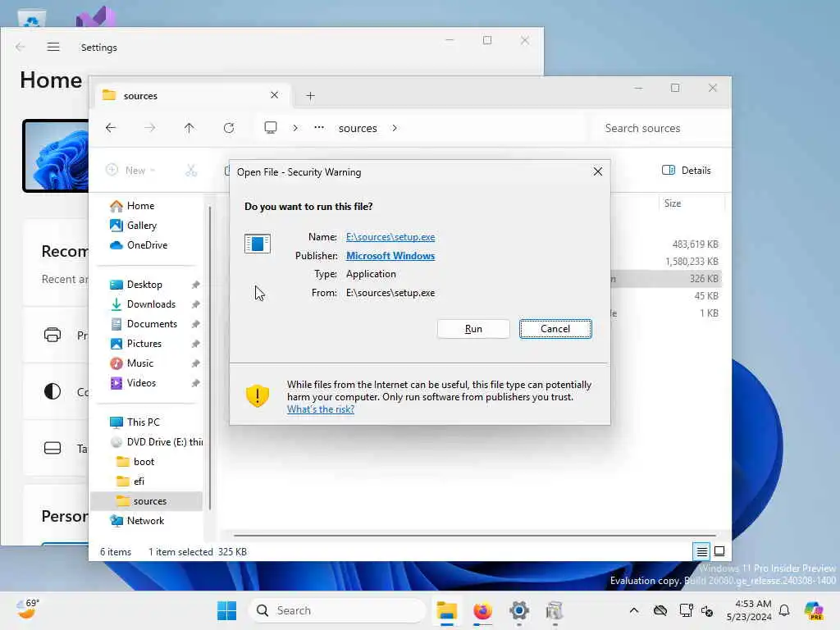Open the E:\sources\setup.exe name link
This screenshot has width=840, height=630.
[390, 237]
